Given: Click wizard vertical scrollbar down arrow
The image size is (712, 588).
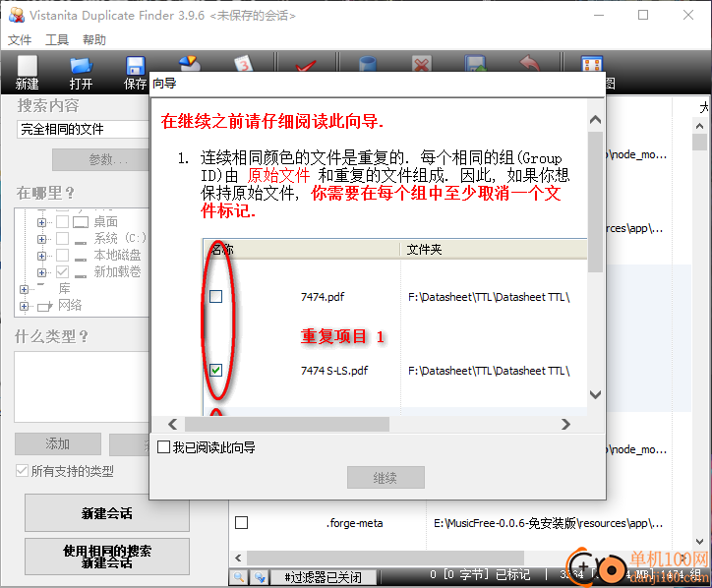Looking at the screenshot, I should pyautogui.click(x=595, y=394).
